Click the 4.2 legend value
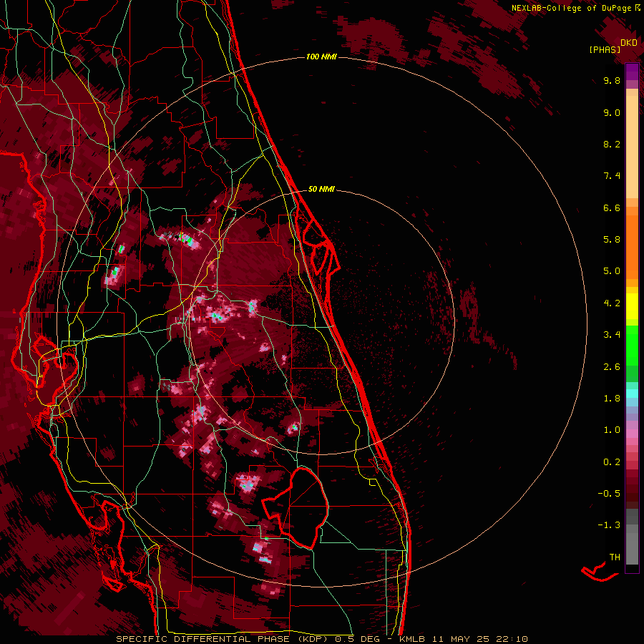This screenshot has height=644, width=644. coord(612,303)
